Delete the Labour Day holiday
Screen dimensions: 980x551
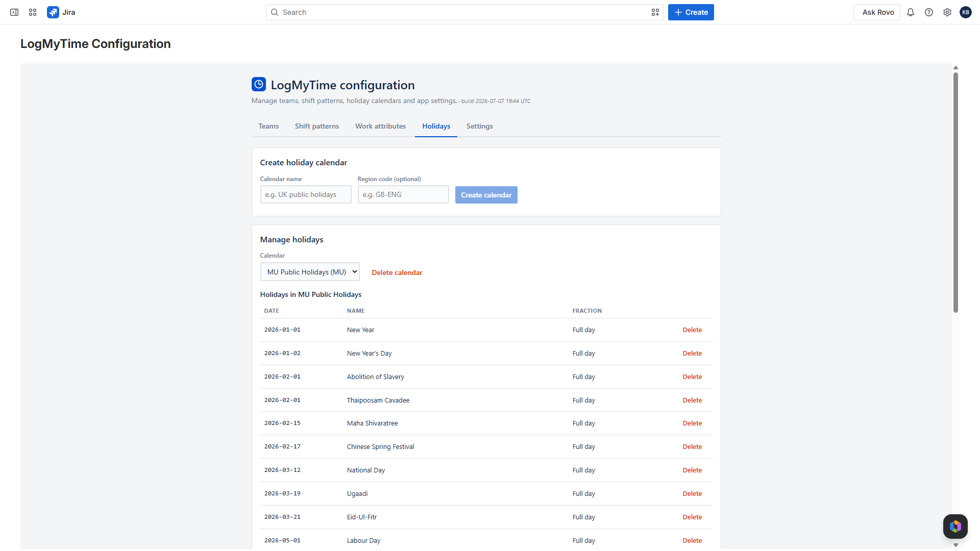pyautogui.click(x=692, y=541)
